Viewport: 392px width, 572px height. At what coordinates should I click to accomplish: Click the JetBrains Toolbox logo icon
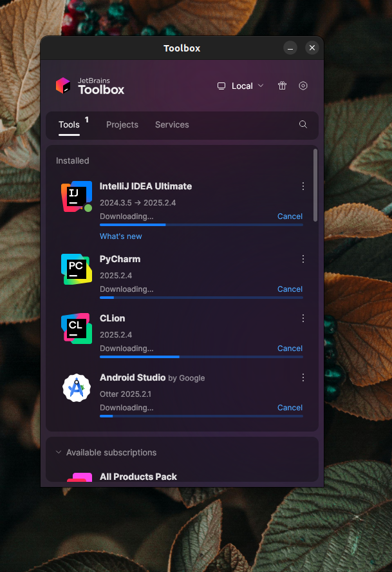[63, 86]
